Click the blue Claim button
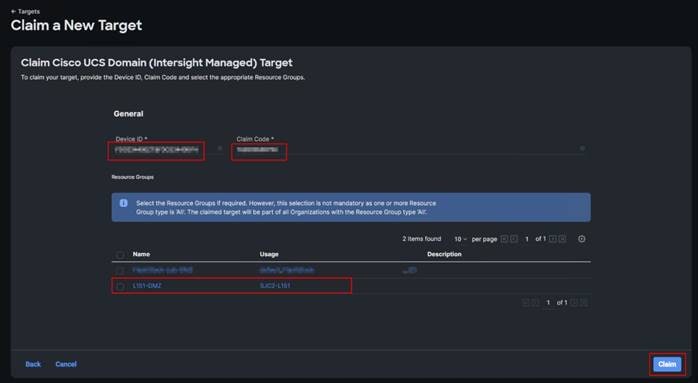698x383 pixels. pos(667,364)
